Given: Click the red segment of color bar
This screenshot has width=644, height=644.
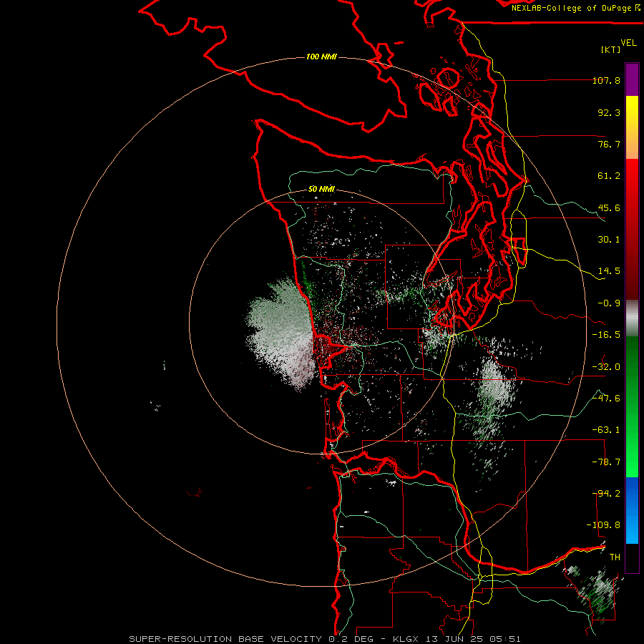Looking at the screenshot, I should pyautogui.click(x=632, y=229).
